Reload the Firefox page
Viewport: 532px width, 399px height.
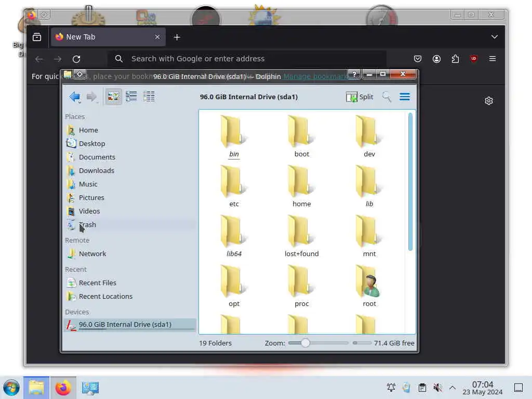tap(76, 59)
